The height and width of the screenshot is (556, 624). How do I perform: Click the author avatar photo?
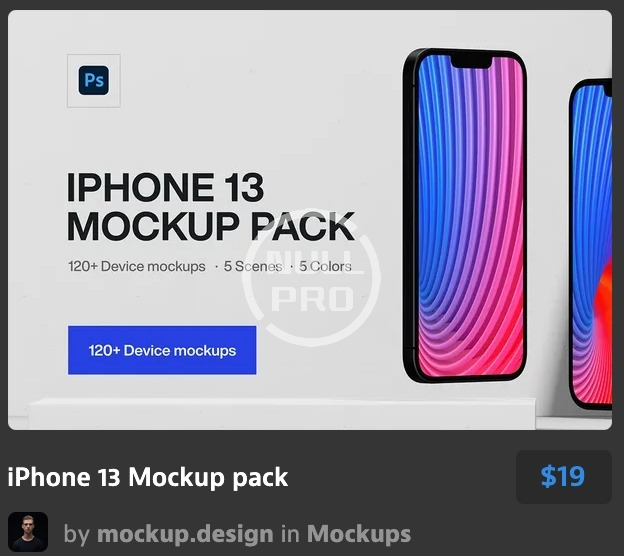point(28,532)
